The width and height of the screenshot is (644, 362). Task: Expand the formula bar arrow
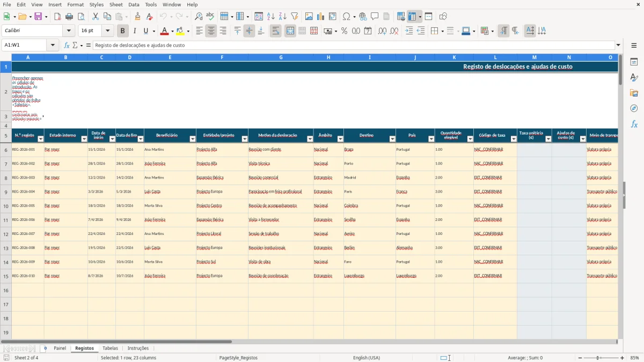619,45
